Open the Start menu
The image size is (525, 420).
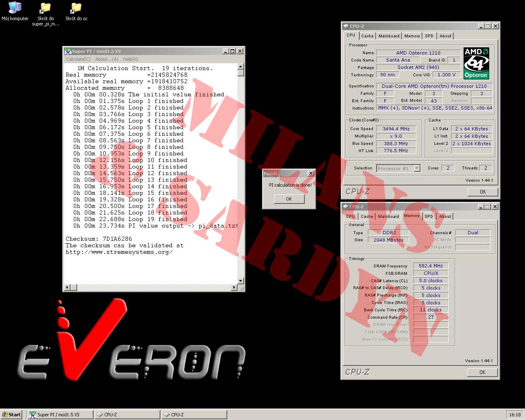(x=11, y=415)
